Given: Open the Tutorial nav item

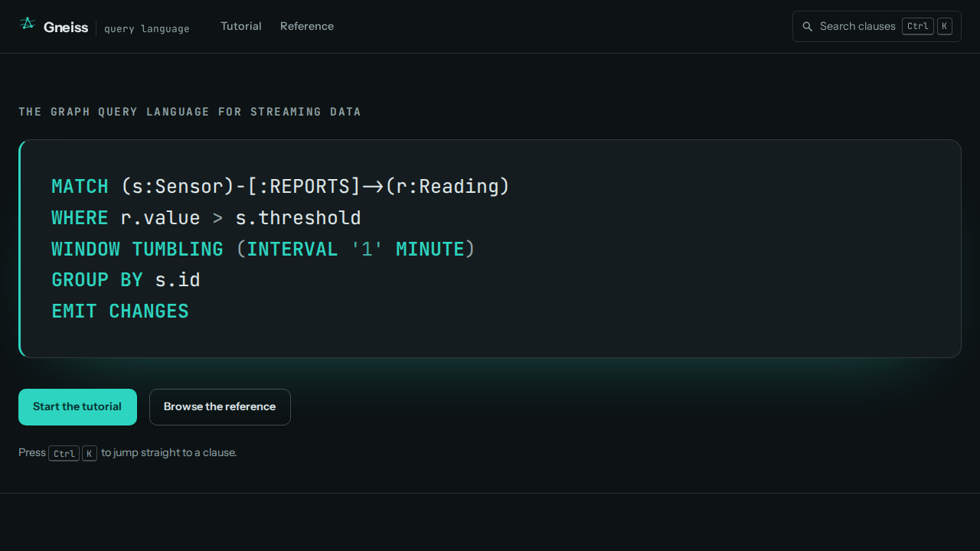Looking at the screenshot, I should [x=241, y=26].
